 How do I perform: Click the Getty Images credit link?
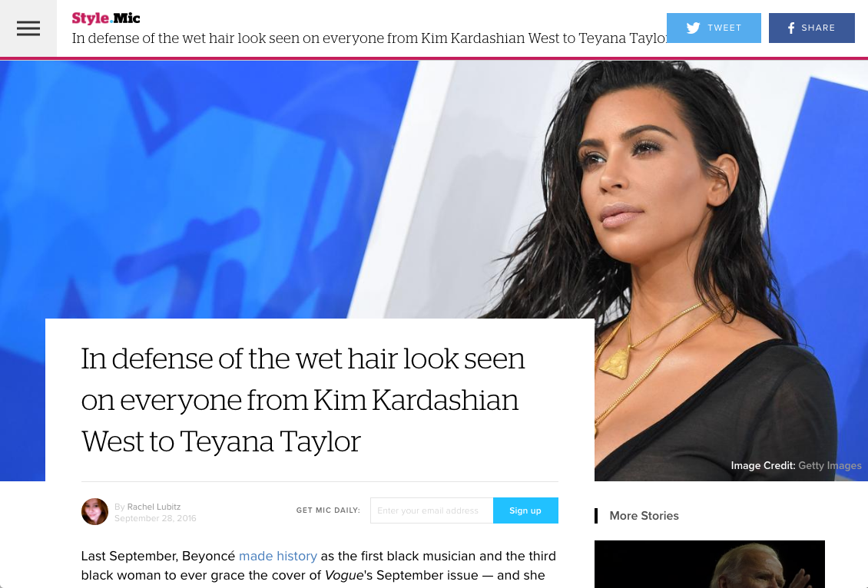tap(830, 466)
